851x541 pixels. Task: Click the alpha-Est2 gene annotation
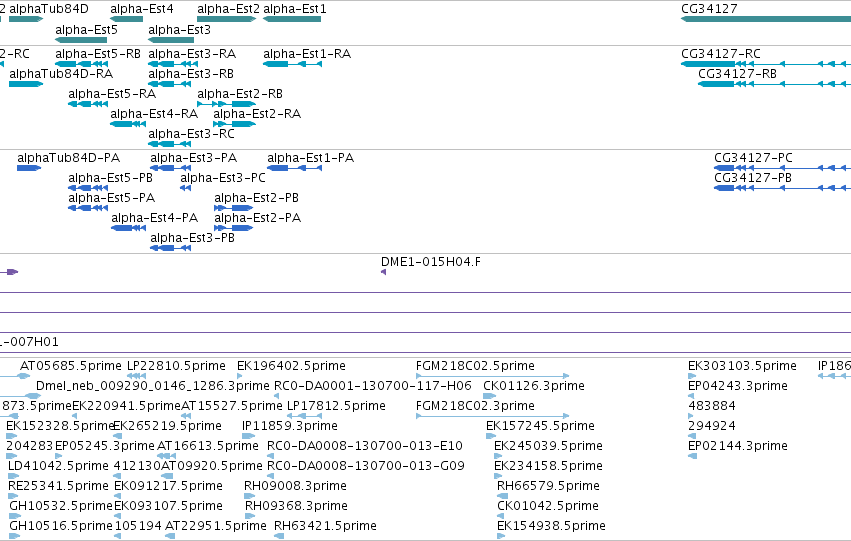coord(226,19)
